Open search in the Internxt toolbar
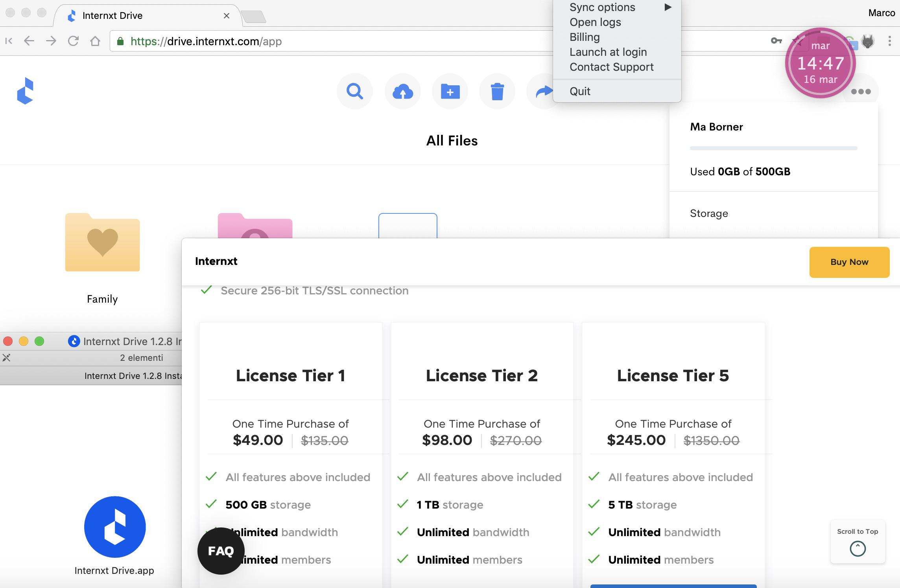The image size is (900, 588). coord(354,91)
